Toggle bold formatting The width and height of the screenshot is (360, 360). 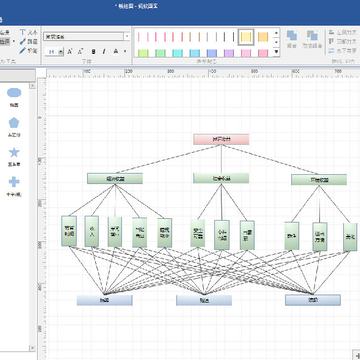93,52
